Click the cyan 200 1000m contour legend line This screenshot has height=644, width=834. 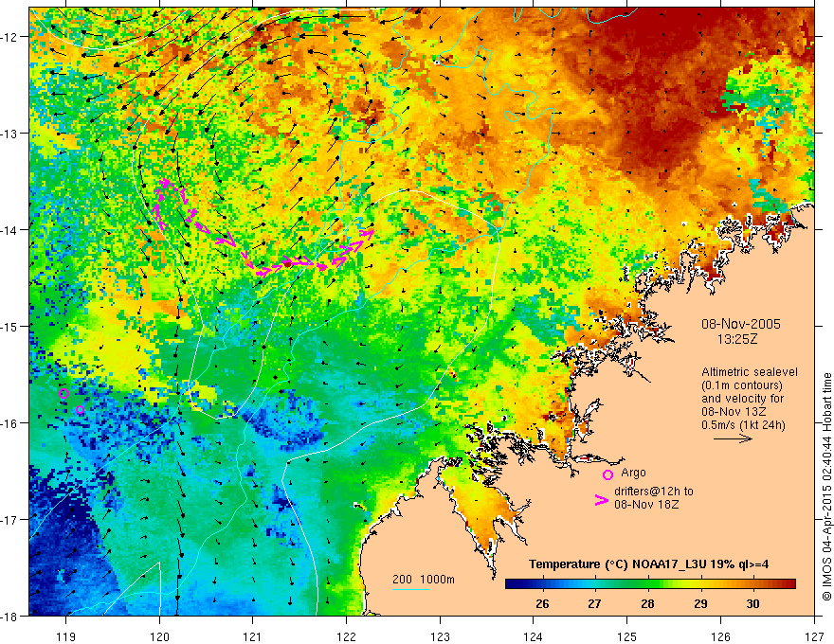411,589
